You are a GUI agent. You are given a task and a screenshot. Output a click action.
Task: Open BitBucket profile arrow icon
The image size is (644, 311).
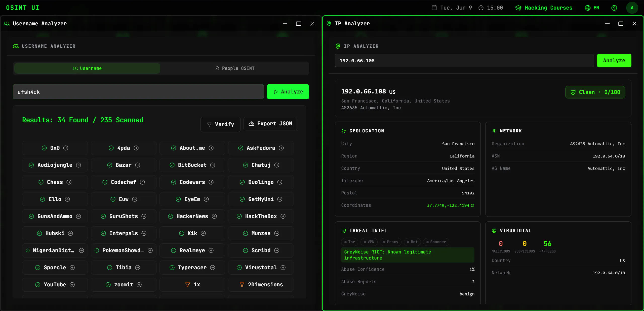pos(213,165)
